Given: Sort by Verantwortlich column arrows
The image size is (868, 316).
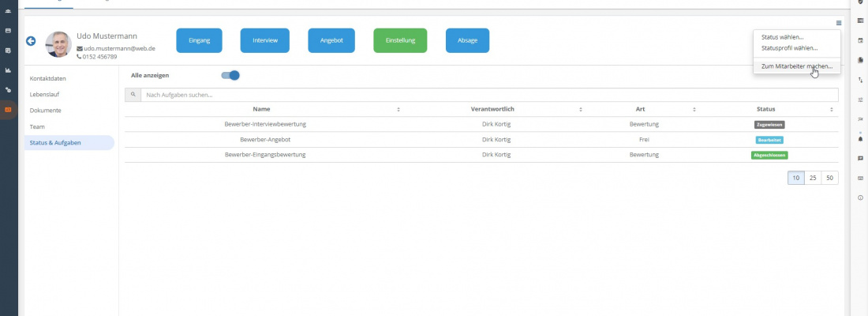Looking at the screenshot, I should (x=580, y=109).
